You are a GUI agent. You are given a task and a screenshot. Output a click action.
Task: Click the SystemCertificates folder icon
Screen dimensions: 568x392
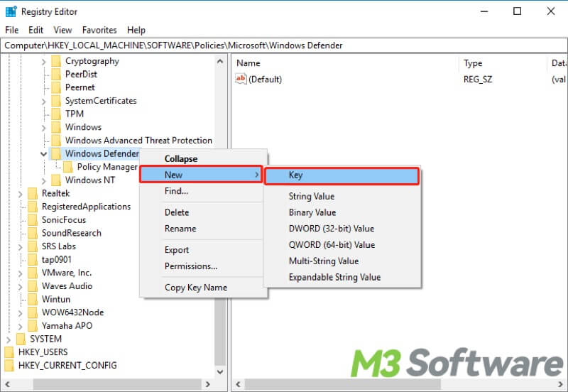[56, 101]
